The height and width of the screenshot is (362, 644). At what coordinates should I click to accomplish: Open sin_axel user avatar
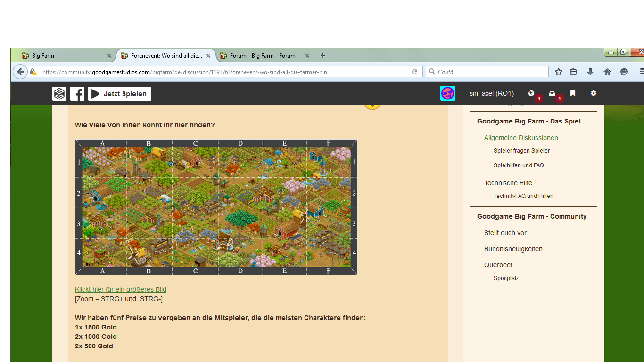[448, 93]
